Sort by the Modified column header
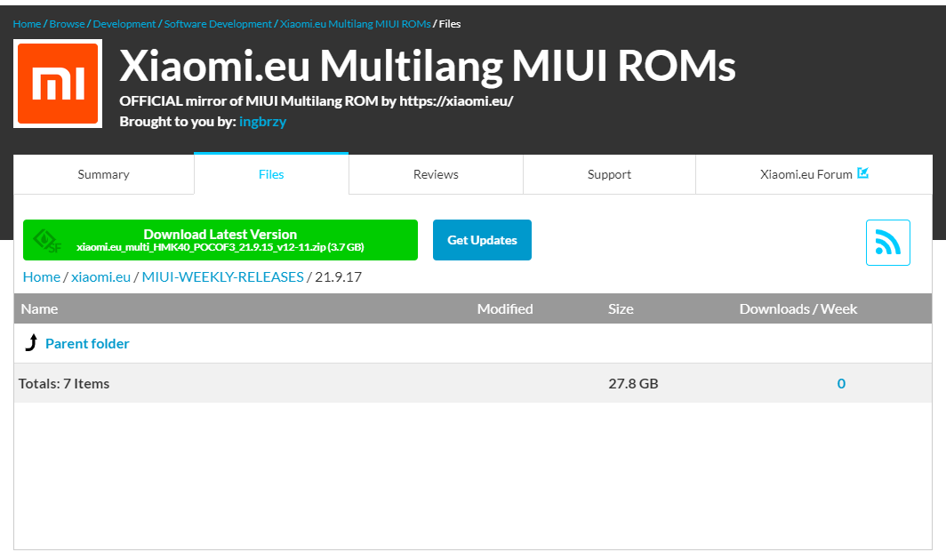946x560 pixels. (505, 309)
